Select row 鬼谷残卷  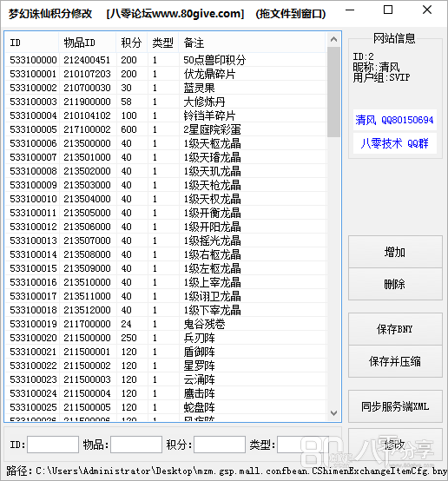(x=166, y=324)
